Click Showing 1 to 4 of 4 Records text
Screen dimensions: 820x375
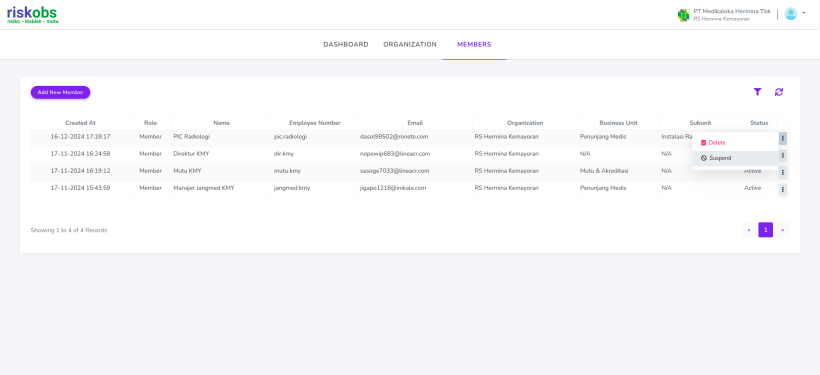(x=69, y=230)
